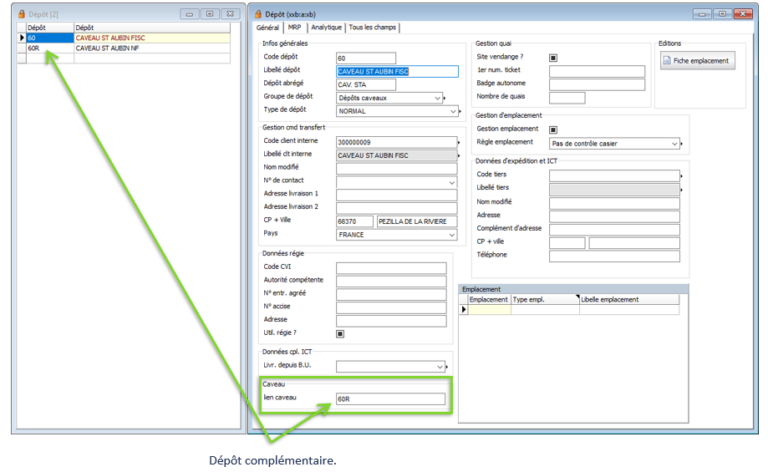Click the lien caveau input field
This screenshot has width=768, height=472.
(x=390, y=399)
